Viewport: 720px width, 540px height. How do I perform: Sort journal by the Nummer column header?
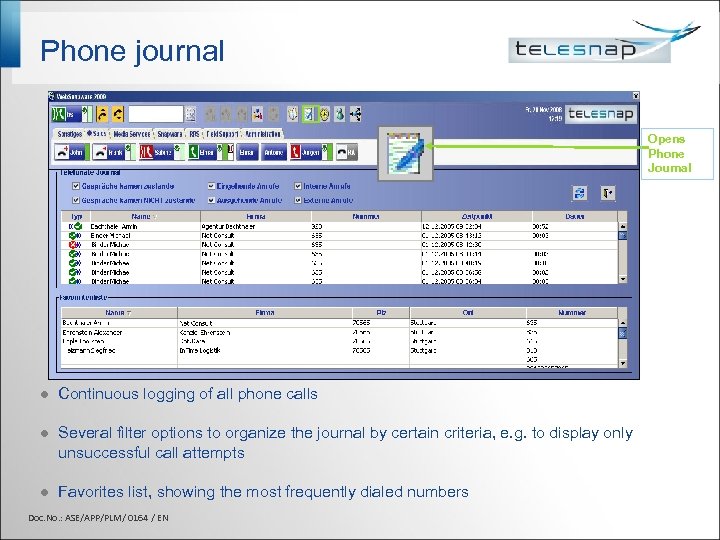pos(366,216)
